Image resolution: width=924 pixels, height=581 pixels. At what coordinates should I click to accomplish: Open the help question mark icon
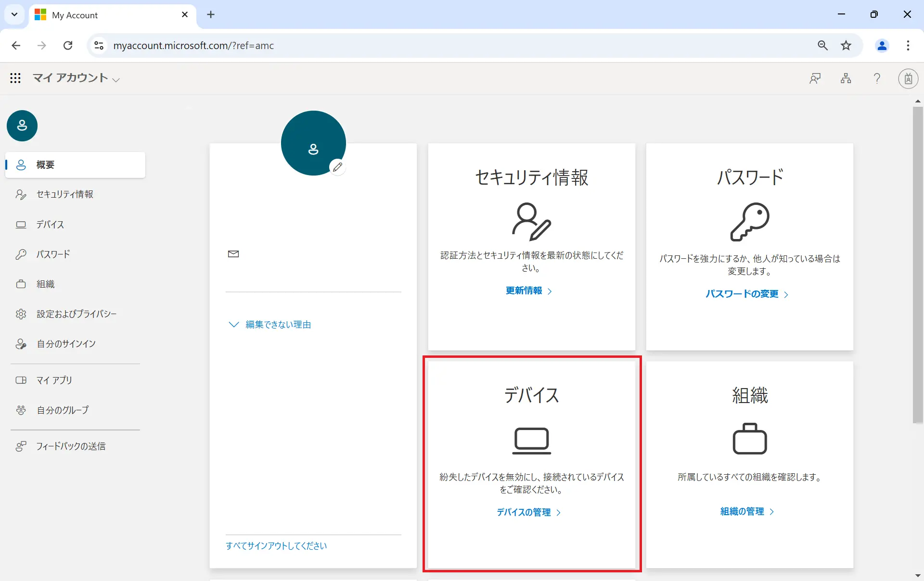(x=877, y=78)
